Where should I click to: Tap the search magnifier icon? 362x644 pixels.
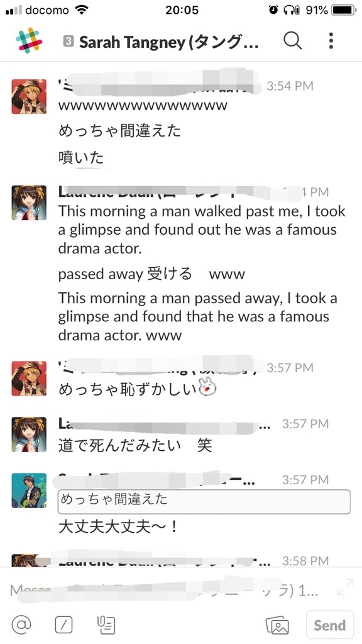tap(293, 41)
